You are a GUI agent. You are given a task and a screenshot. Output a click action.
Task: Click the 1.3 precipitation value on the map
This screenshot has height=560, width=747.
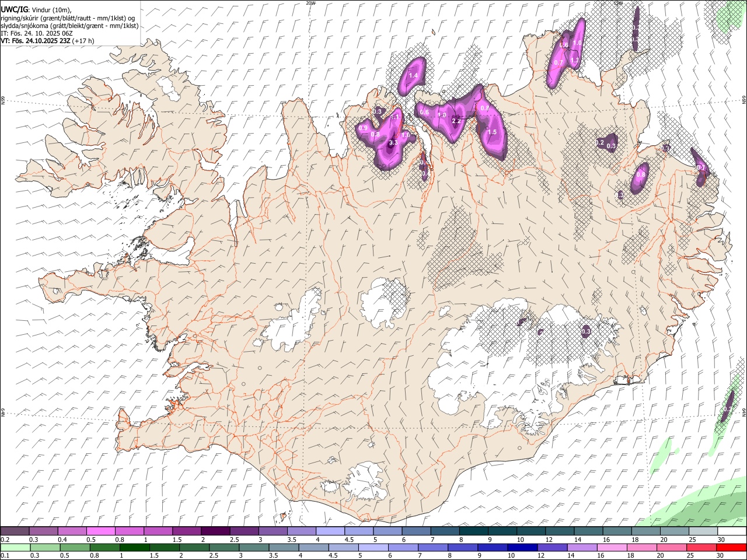pos(574,60)
